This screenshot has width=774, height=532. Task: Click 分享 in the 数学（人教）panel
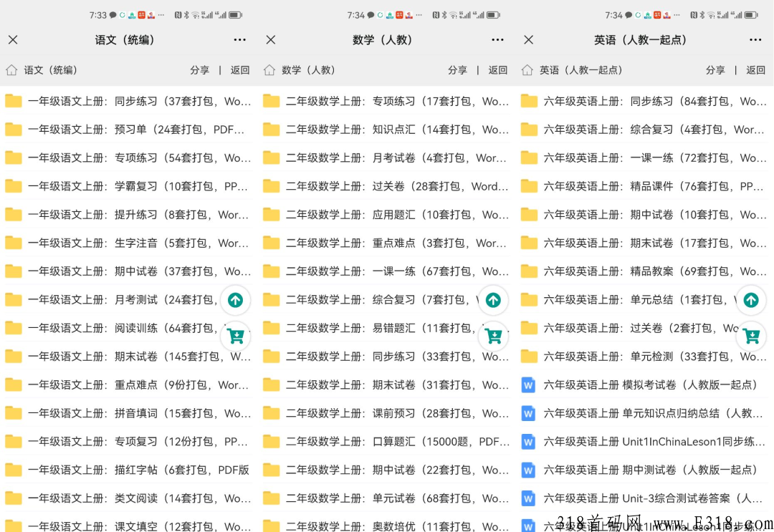point(457,70)
